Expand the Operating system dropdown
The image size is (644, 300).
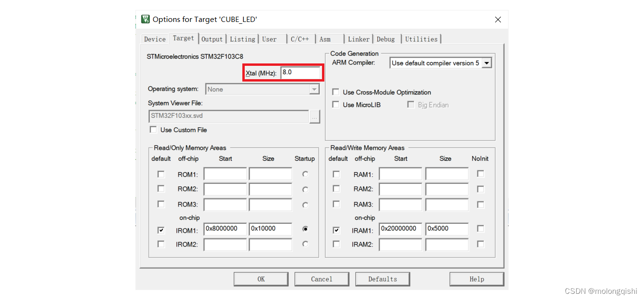click(314, 89)
